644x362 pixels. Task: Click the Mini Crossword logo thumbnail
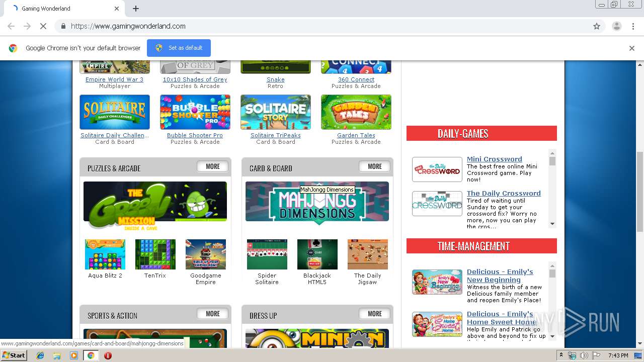coord(437,169)
